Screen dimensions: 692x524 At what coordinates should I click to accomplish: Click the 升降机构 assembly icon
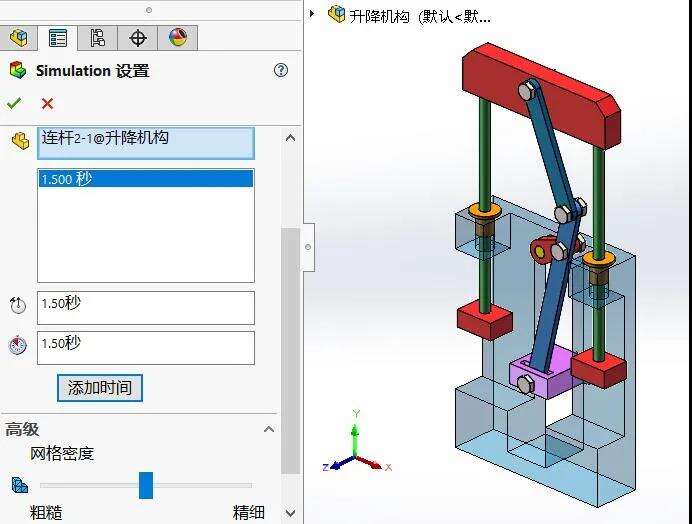click(x=336, y=14)
